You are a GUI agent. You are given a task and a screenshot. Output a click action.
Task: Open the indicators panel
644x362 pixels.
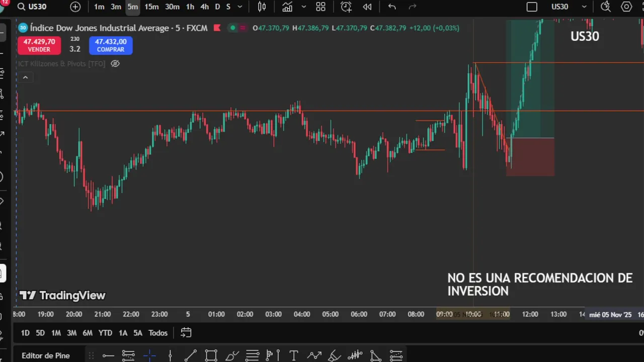pos(287,7)
